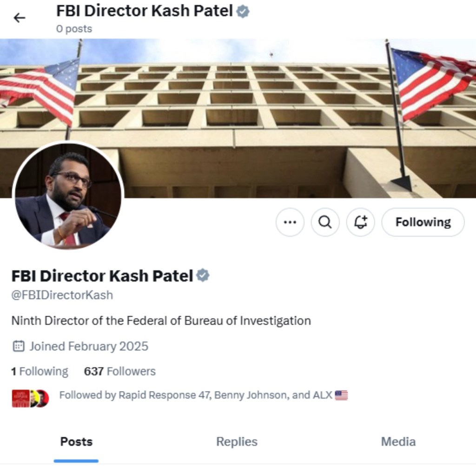This screenshot has width=476, height=466.
Task: Select the Posts tab
Action: coord(76,441)
